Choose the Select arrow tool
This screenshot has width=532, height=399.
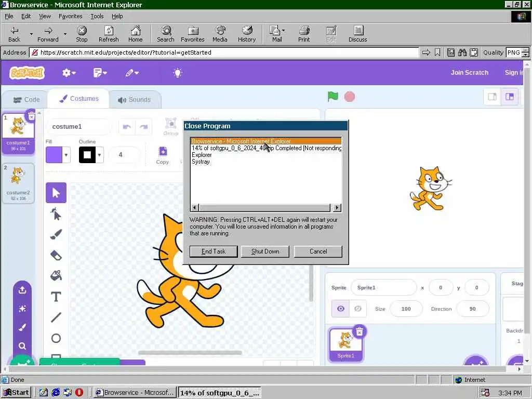(x=56, y=193)
